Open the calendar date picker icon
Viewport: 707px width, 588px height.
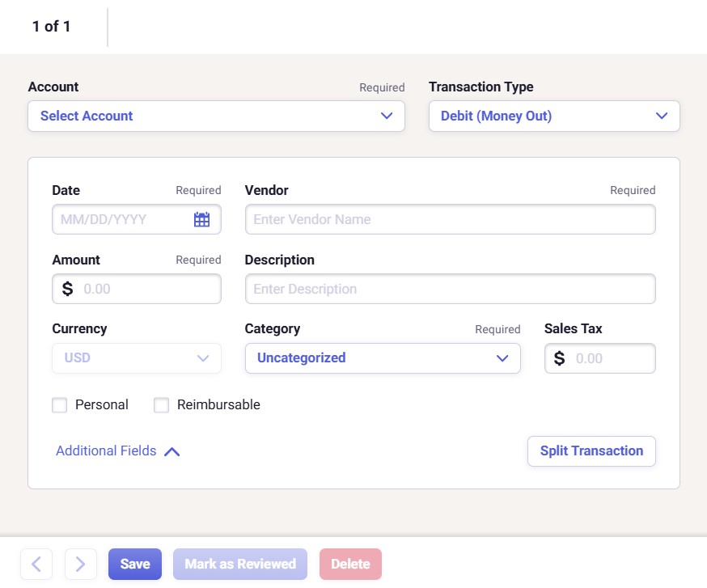201,219
